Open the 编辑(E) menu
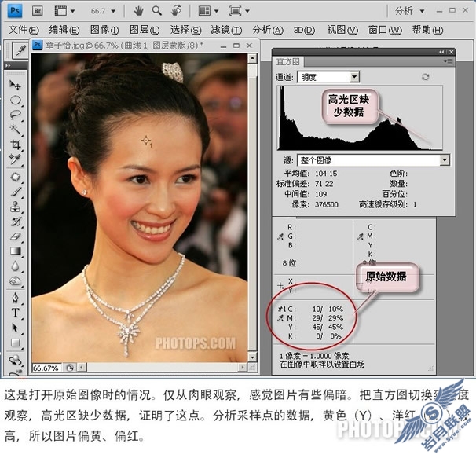Image resolution: width=476 pixels, height=458 pixels. click(64, 30)
